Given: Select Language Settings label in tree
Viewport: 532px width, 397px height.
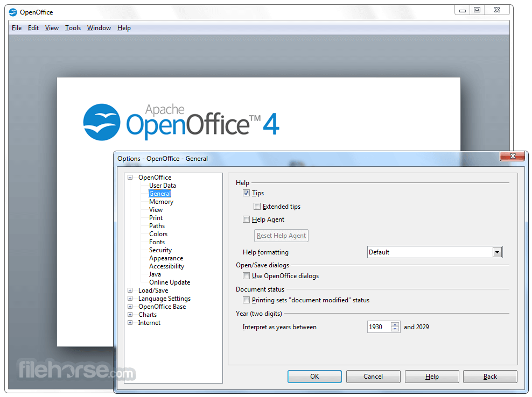Looking at the screenshot, I should [164, 299].
